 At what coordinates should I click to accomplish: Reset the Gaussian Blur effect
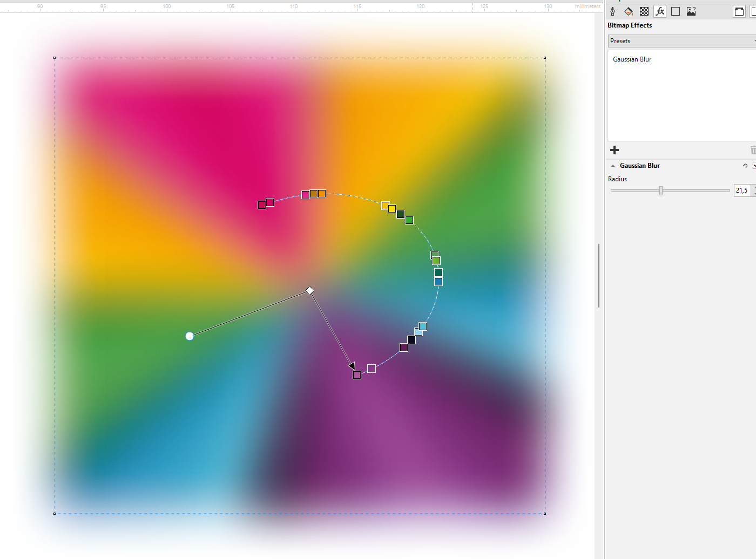point(745,166)
